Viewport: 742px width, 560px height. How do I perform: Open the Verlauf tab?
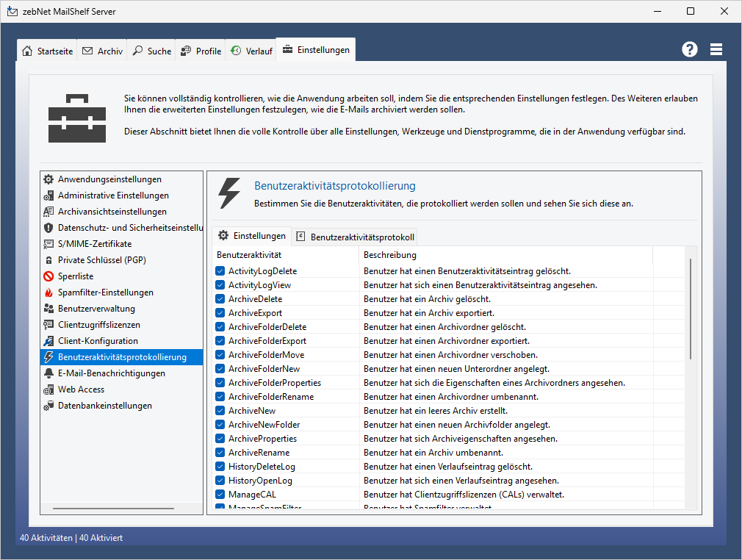[251, 51]
